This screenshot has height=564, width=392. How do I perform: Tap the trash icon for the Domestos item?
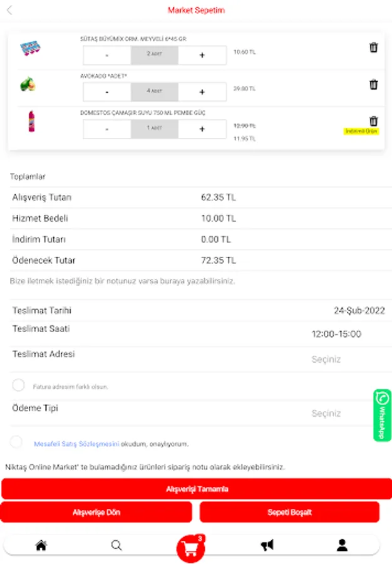point(374,121)
